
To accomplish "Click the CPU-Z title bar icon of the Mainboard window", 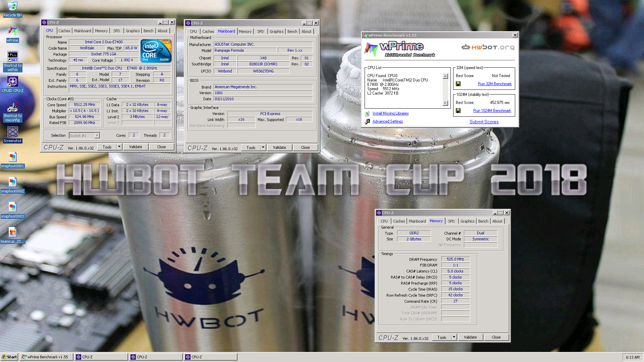I will pyautogui.click(x=188, y=23).
